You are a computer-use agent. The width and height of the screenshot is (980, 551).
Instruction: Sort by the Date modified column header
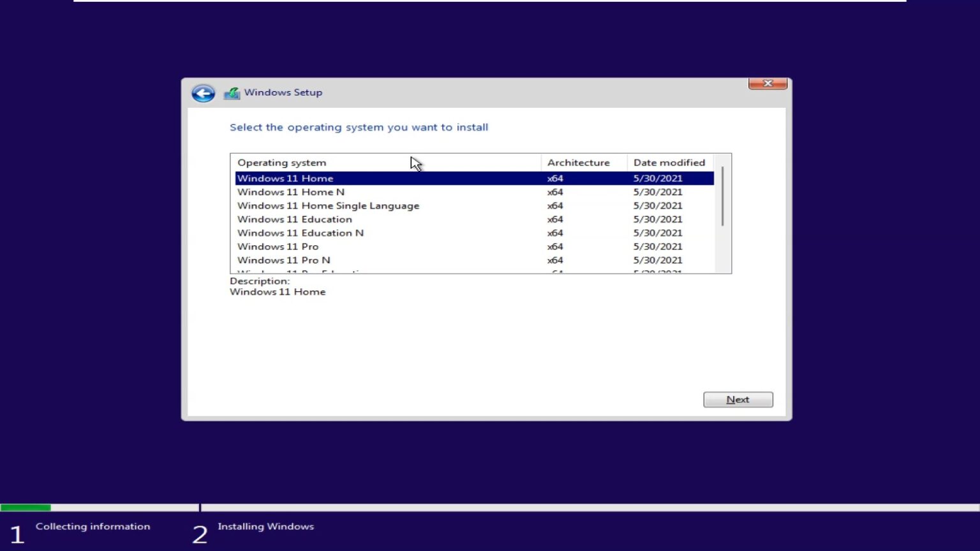coord(669,163)
